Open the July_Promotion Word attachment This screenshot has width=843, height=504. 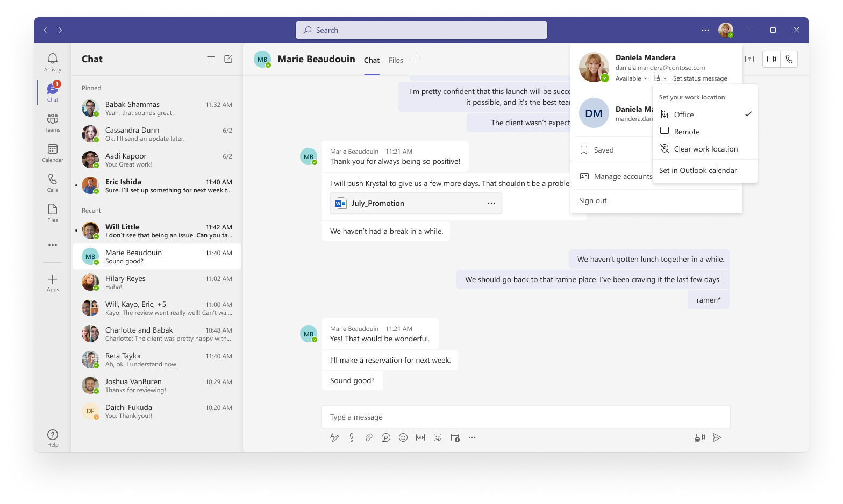tap(416, 203)
